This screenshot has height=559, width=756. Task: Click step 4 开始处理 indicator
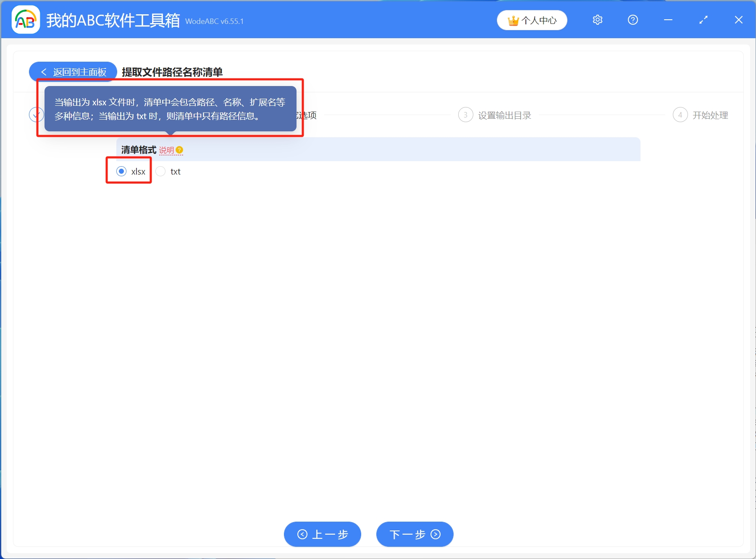coord(680,115)
